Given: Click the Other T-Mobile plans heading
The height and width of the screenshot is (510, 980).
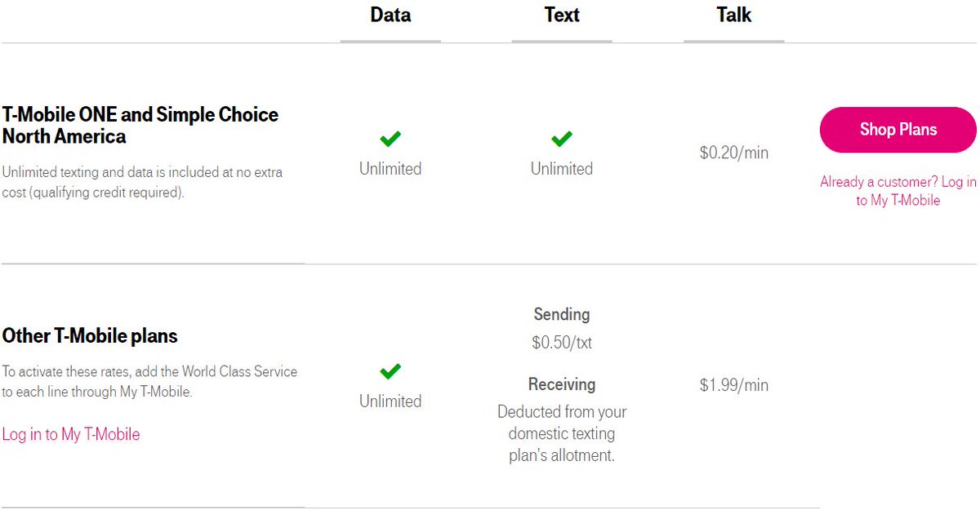Looking at the screenshot, I should click(90, 335).
